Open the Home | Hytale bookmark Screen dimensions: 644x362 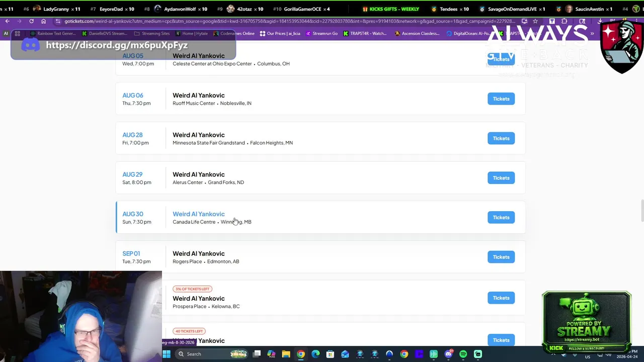click(191, 33)
